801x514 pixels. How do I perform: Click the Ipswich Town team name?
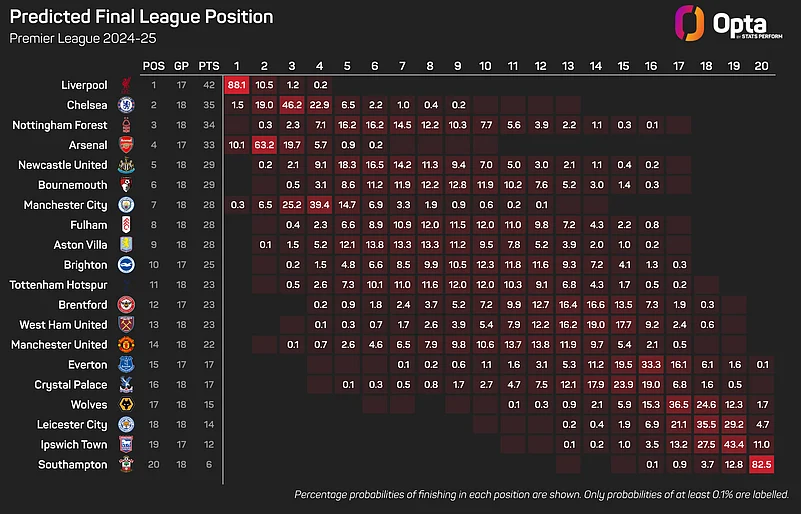73,445
